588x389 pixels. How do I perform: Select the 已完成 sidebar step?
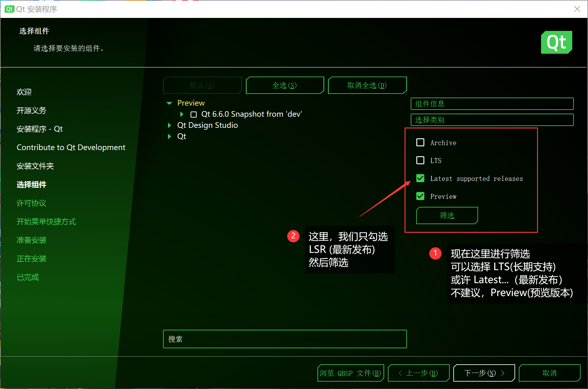pos(28,277)
